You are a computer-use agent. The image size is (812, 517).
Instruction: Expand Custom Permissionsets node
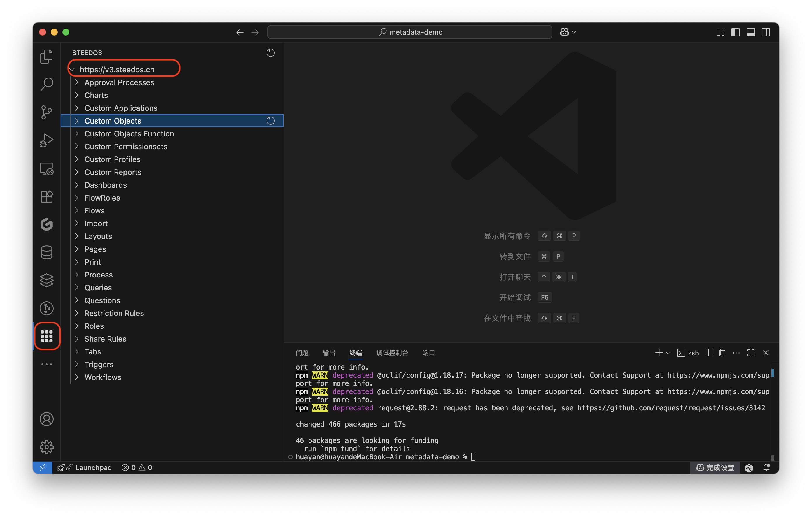76,146
